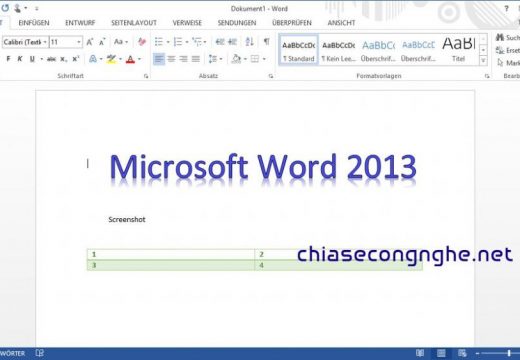Open the proofing book icon in status bar
This screenshot has width=520, height=360.
pyautogui.click(x=40, y=353)
